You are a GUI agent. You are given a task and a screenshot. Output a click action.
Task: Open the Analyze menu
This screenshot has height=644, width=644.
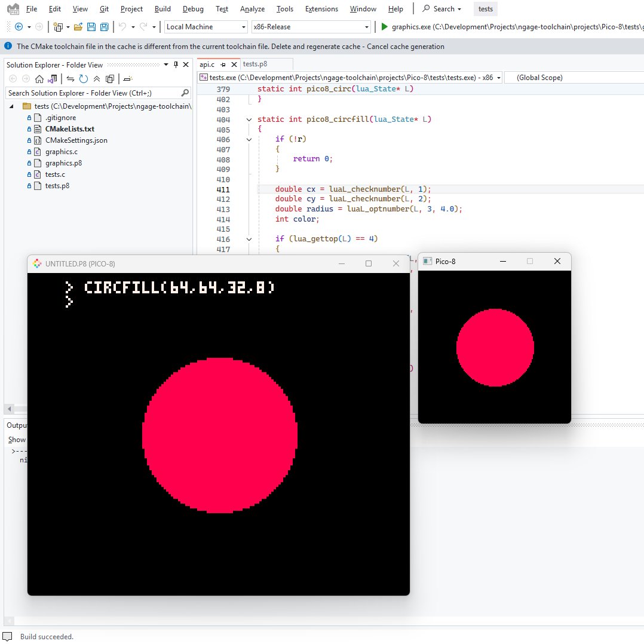tap(252, 8)
